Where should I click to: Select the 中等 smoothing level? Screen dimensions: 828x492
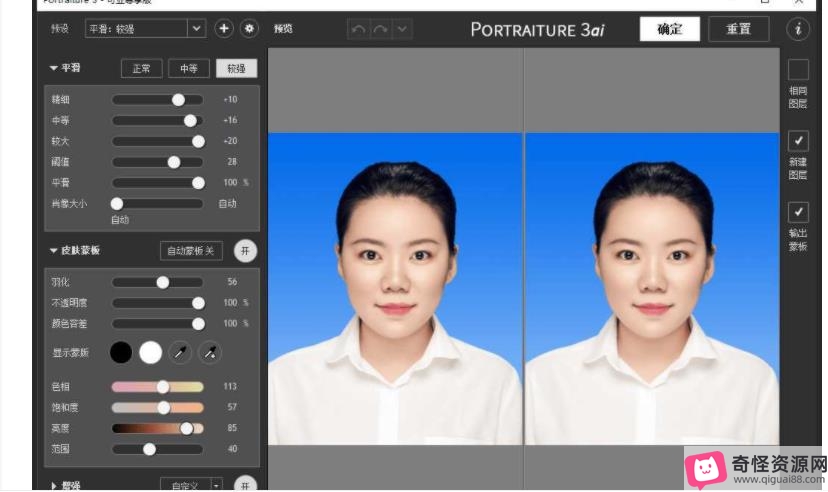point(189,69)
